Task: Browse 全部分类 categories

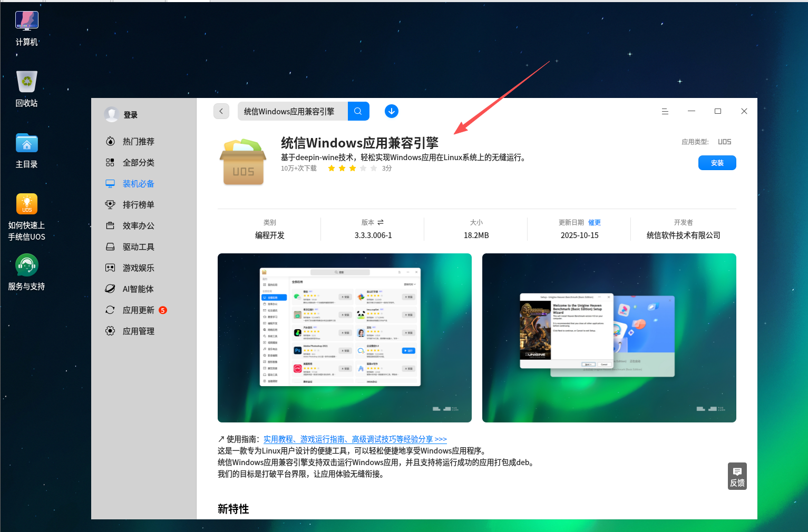Action: pyautogui.click(x=139, y=162)
